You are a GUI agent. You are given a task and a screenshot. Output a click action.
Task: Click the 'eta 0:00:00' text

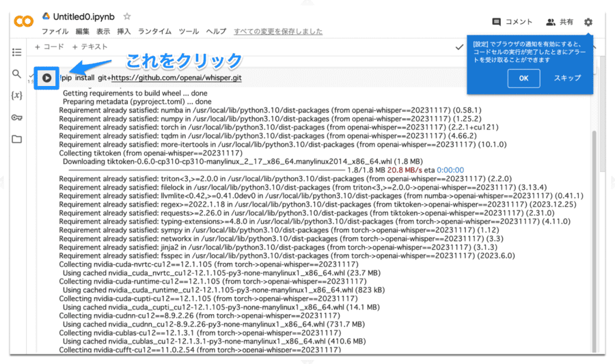[443, 170]
